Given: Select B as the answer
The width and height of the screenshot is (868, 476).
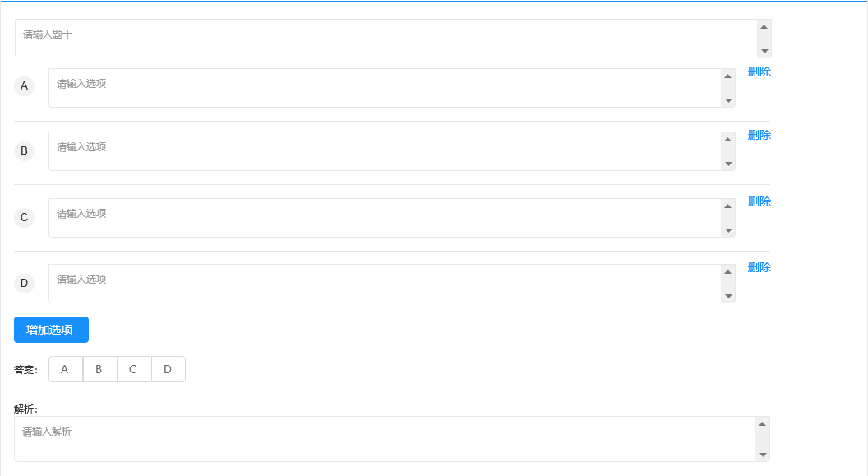Looking at the screenshot, I should point(99,369).
